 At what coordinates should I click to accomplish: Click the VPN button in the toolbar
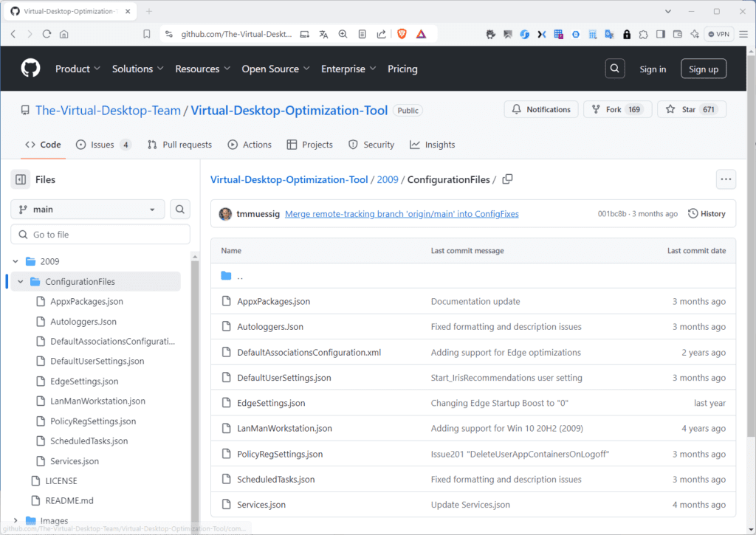point(718,34)
